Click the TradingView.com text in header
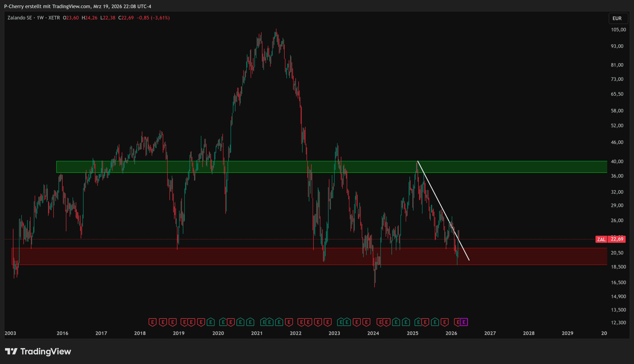The height and width of the screenshot is (364, 634). 71,6
